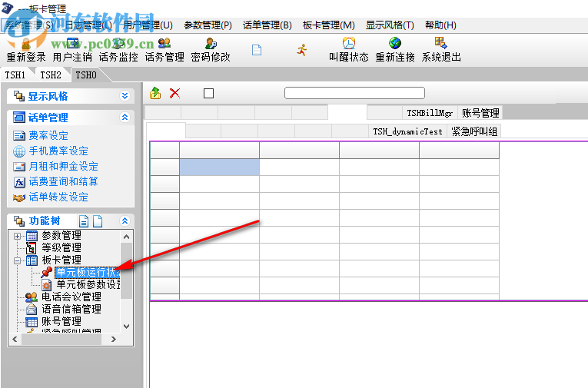Collapse the 话单管理 panel chevron
Viewport: 588px width, 388px height.
[125, 118]
